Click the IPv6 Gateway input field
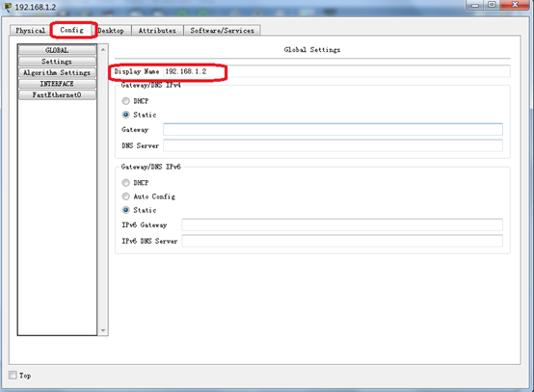This screenshot has height=392, width=534. 342,225
